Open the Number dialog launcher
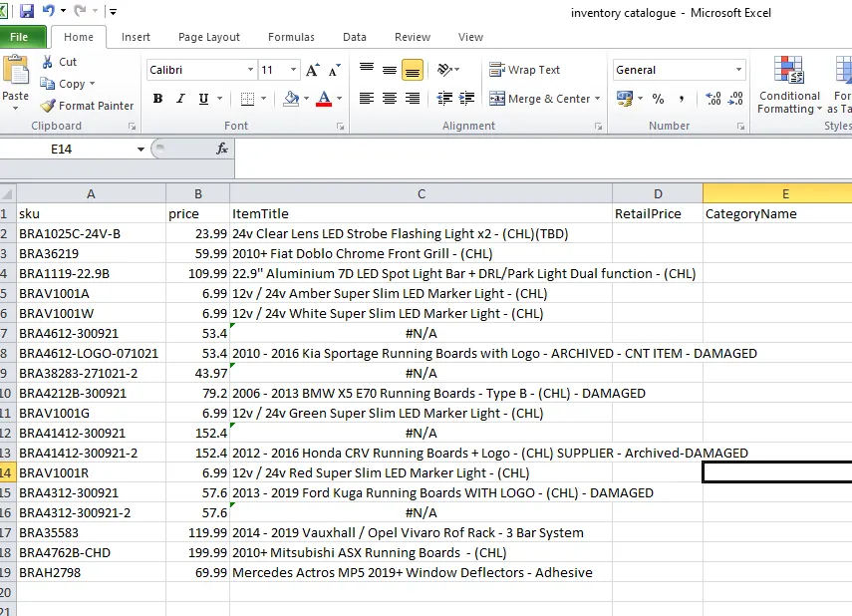This screenshot has width=852, height=616. pyautogui.click(x=740, y=127)
